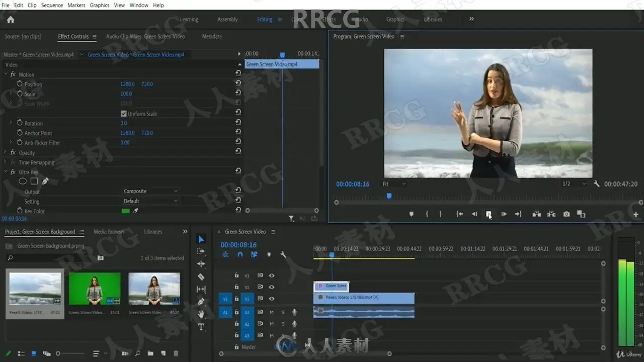Open timeline display settings wrench
This screenshot has width=644, height=362.
(x=283, y=255)
